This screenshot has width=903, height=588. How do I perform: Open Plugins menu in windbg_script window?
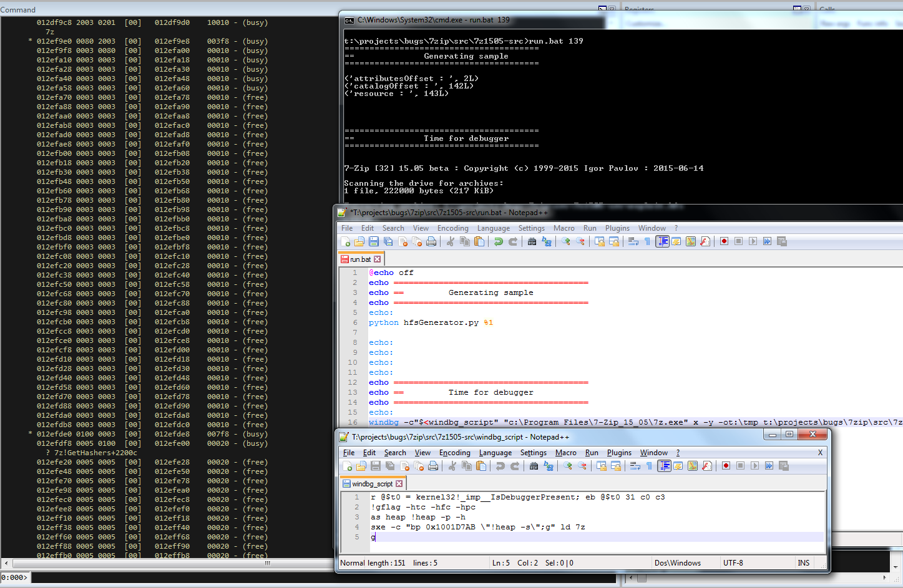tap(619, 453)
